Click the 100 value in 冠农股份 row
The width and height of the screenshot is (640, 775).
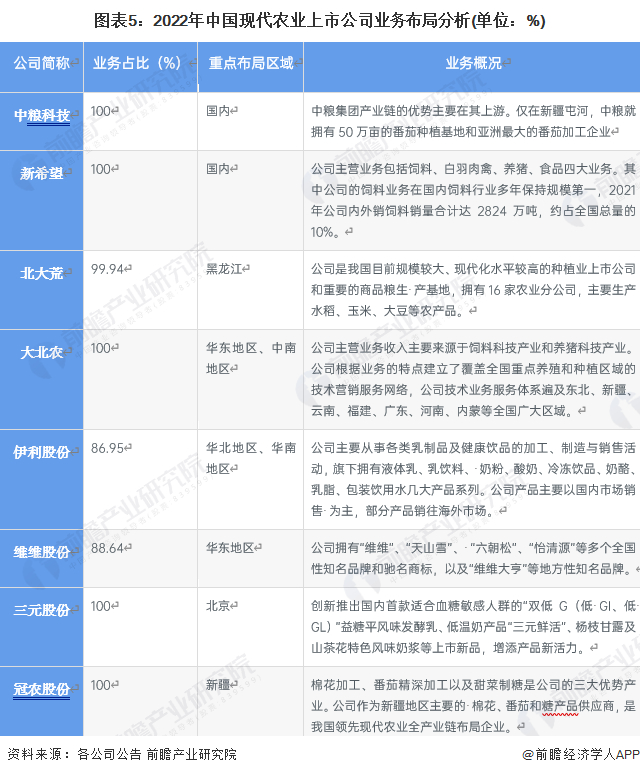click(101, 685)
